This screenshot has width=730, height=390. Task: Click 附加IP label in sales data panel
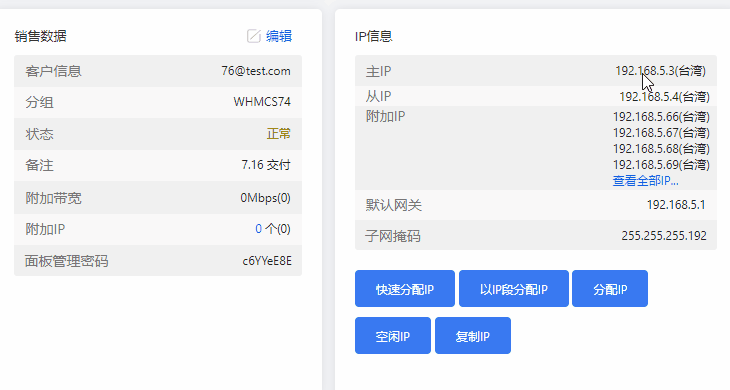45,229
